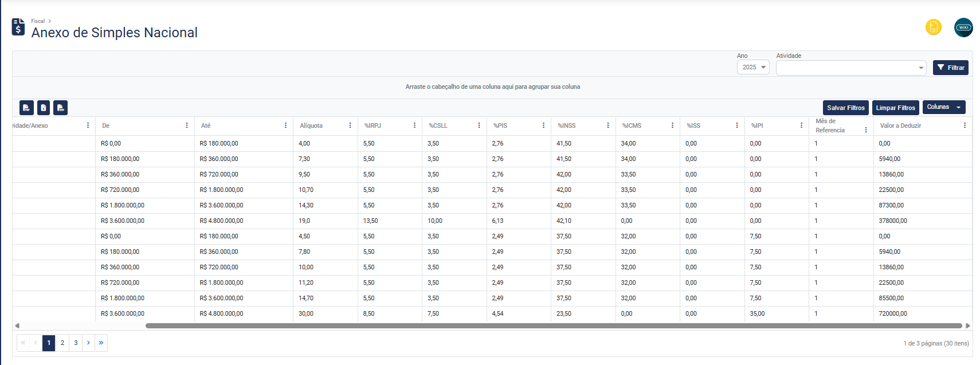Open the %ICMS column options menu
The width and height of the screenshot is (980, 365).
pyautogui.click(x=672, y=125)
